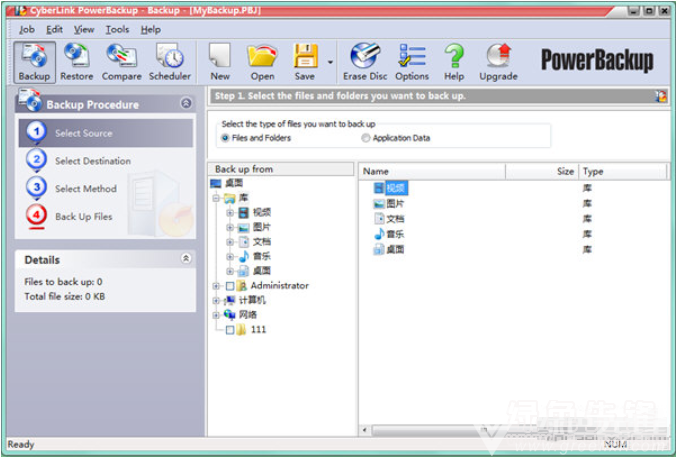Click the Help question mark icon
The height and width of the screenshot is (460, 676).
click(x=454, y=62)
